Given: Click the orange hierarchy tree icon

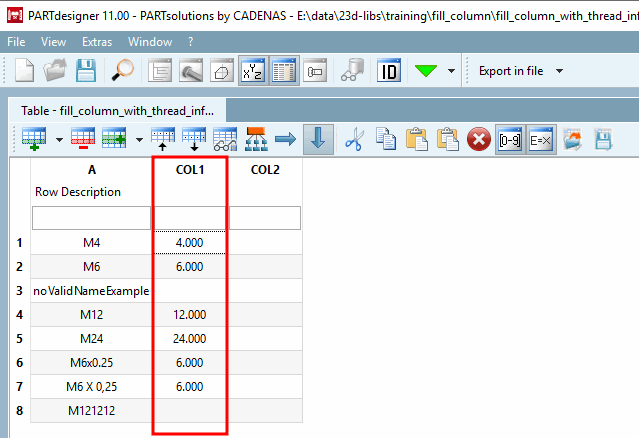Looking at the screenshot, I should pyautogui.click(x=256, y=140).
